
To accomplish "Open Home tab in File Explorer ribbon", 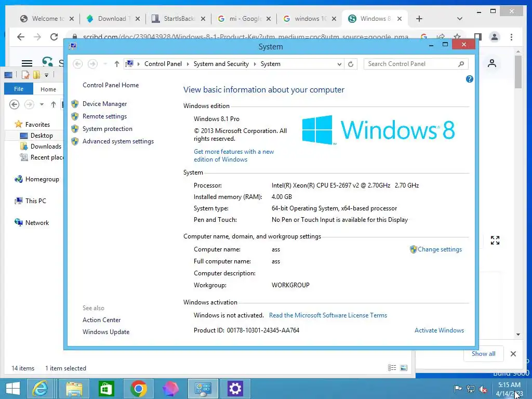I will point(48,89).
